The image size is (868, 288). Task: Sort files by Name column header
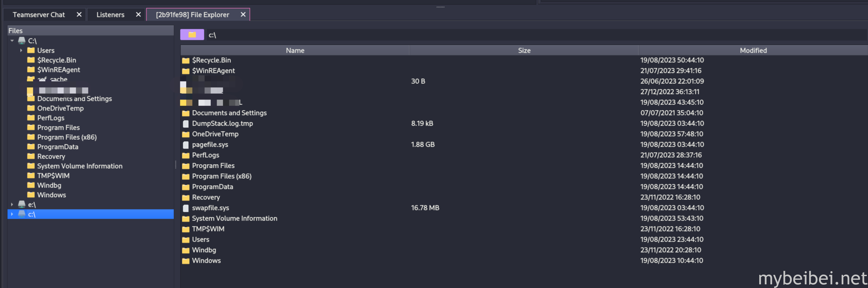click(x=295, y=50)
